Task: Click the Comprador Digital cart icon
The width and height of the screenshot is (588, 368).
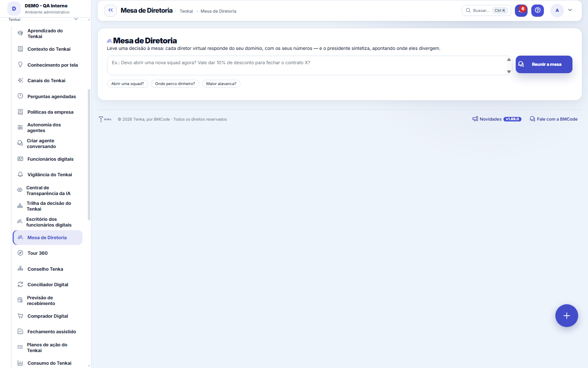Action: tap(20, 316)
